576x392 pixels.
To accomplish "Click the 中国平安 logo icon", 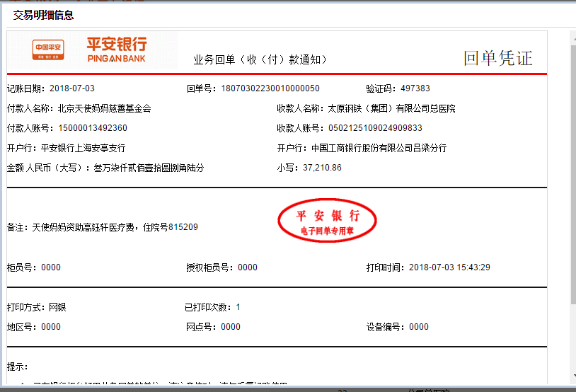I will (48, 50).
